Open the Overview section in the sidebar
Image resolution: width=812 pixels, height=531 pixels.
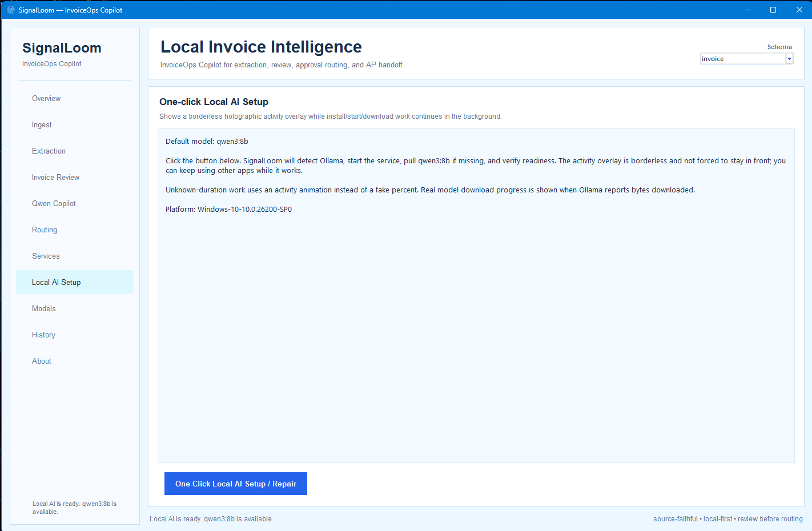[x=75, y=98]
